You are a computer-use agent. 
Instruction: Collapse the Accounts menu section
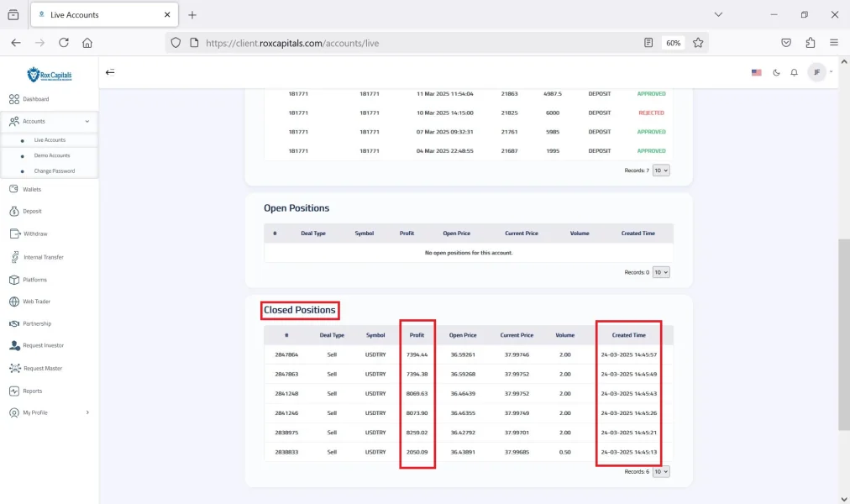click(x=87, y=122)
